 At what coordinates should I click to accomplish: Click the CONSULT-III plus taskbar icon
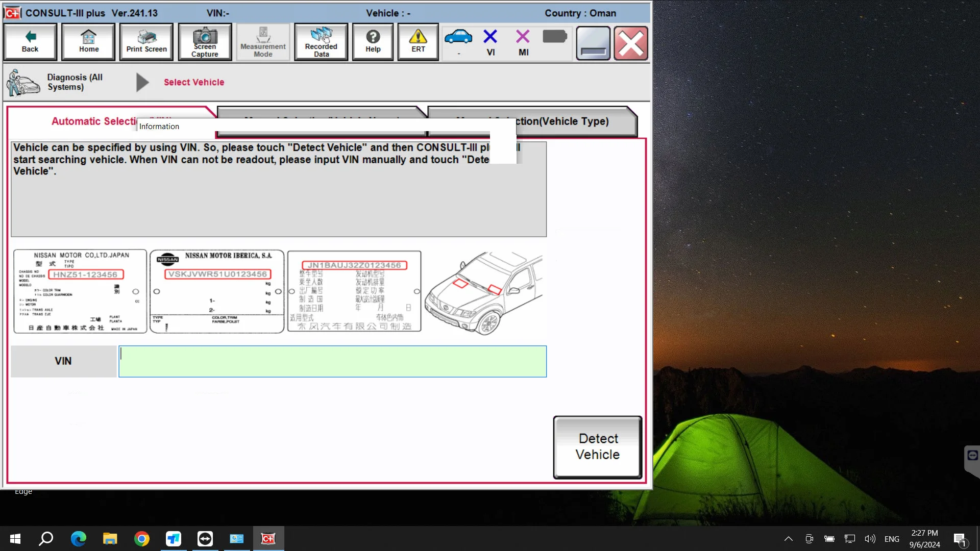pos(268,539)
